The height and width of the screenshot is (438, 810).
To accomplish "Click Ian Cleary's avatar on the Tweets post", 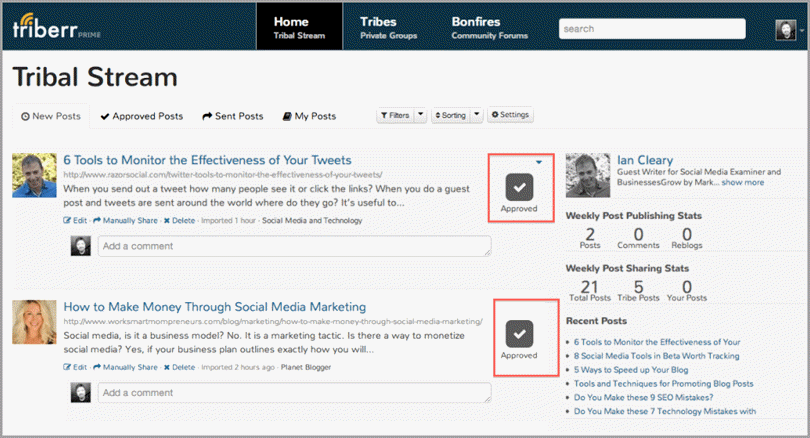I will pos(35,175).
